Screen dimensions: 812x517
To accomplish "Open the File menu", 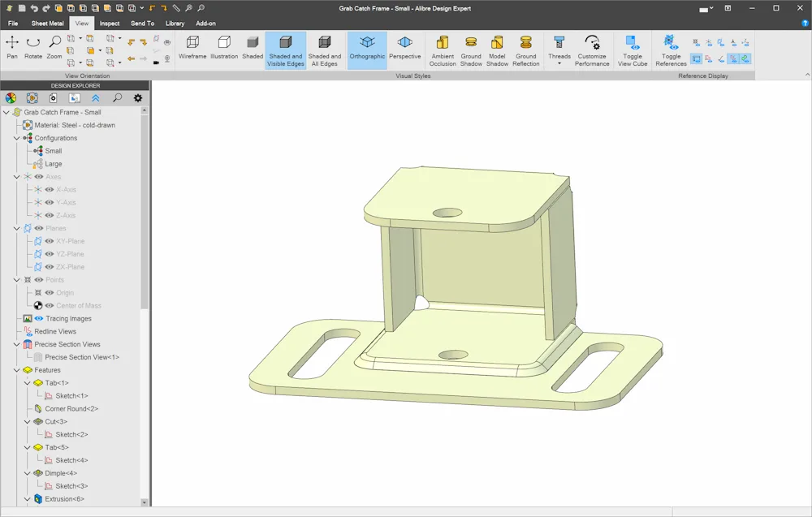I will tap(13, 24).
